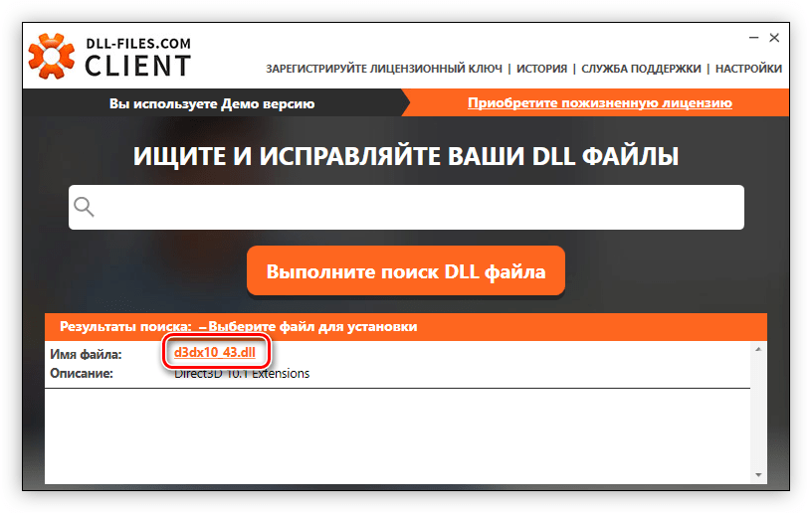The image size is (812, 513).
Task: Open the НАСТРОЙКИ menu item
Action: click(x=748, y=69)
